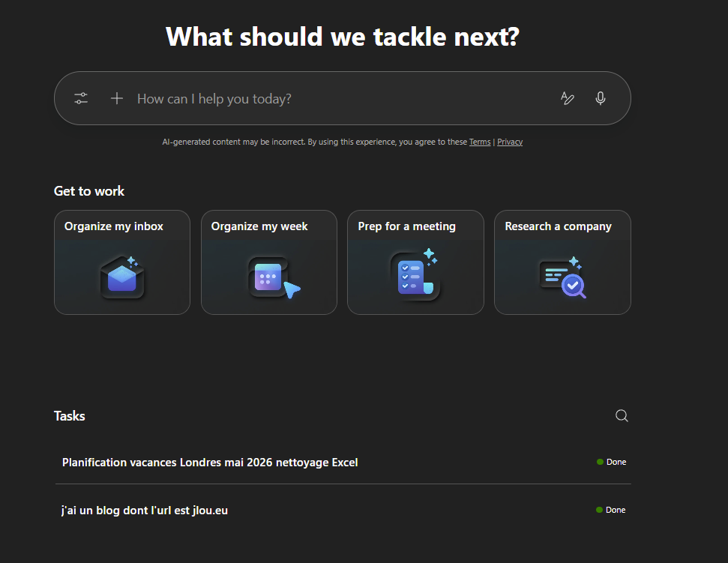Open the Privacy link

coord(510,142)
